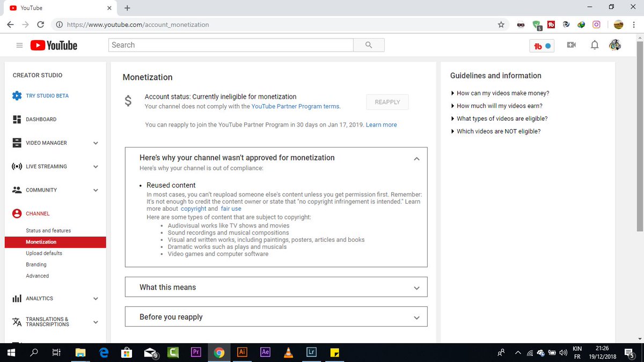Image resolution: width=644 pixels, height=362 pixels.
Task: Open the Chrome profile avatar
Action: point(619,25)
